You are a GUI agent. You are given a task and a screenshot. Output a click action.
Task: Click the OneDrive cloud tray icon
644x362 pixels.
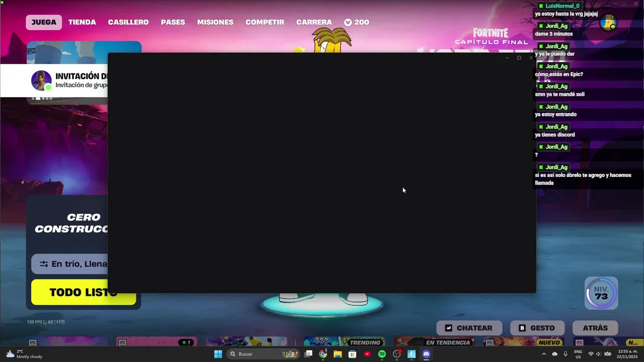[555, 354]
